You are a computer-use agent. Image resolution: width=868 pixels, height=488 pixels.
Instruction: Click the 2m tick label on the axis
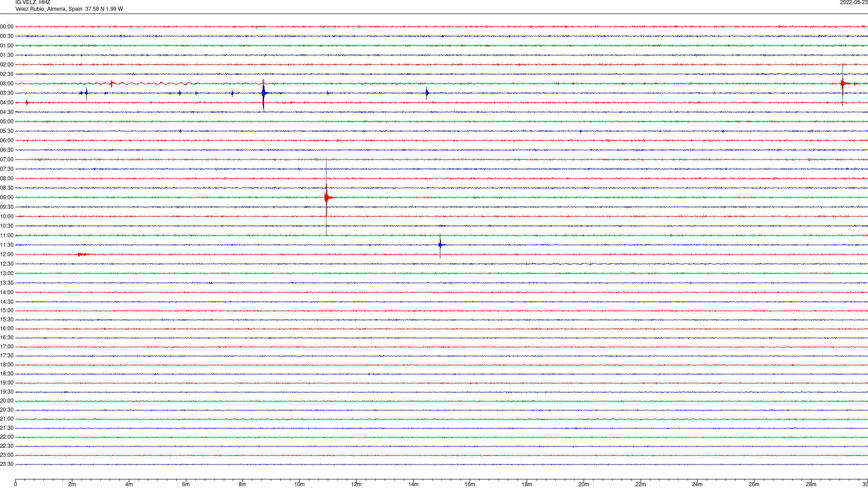point(72,484)
